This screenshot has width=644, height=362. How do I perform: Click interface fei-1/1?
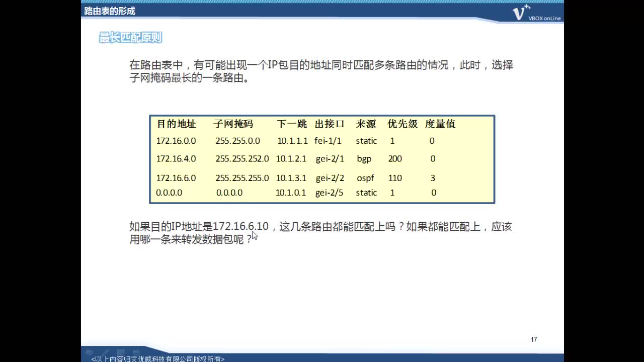pos(328,141)
